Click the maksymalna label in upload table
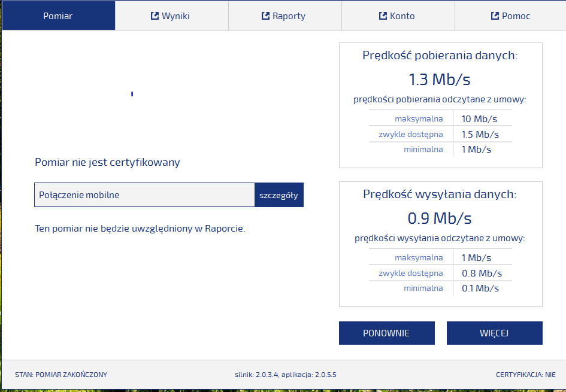Viewport: 566px width, 392px height. click(x=419, y=257)
